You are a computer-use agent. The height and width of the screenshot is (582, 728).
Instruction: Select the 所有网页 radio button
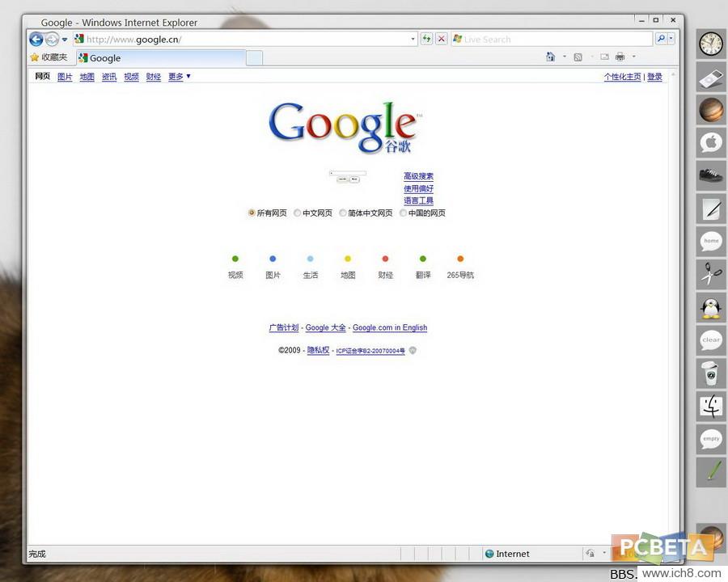pyautogui.click(x=252, y=213)
